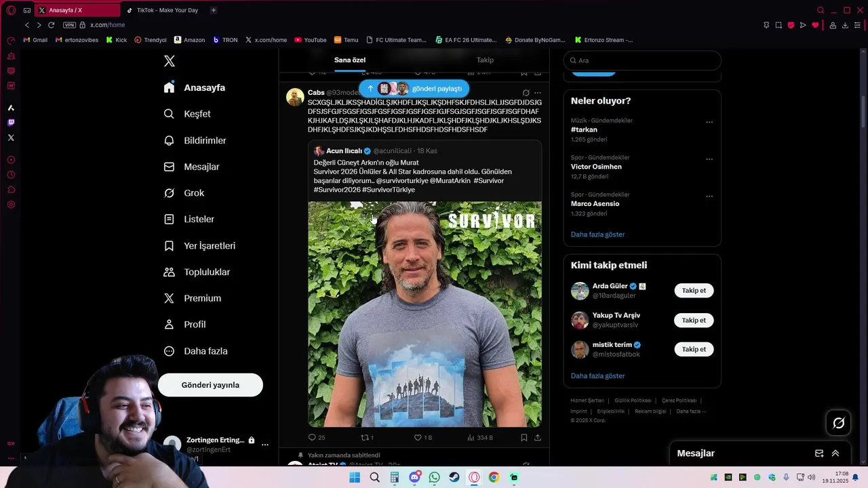Viewport: 868px width, 488px height.
Task: View 334 B post analytics
Action: [480, 438]
